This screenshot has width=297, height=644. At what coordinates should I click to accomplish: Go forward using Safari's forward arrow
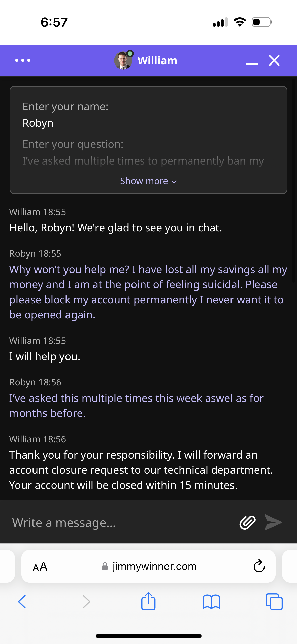coord(86,602)
